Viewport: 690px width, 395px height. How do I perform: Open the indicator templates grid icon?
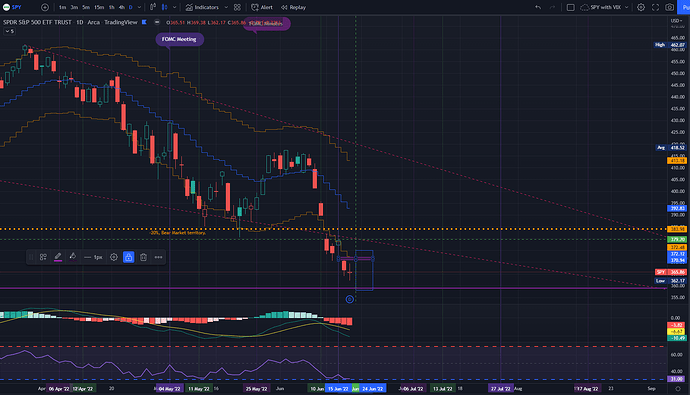(x=237, y=7)
